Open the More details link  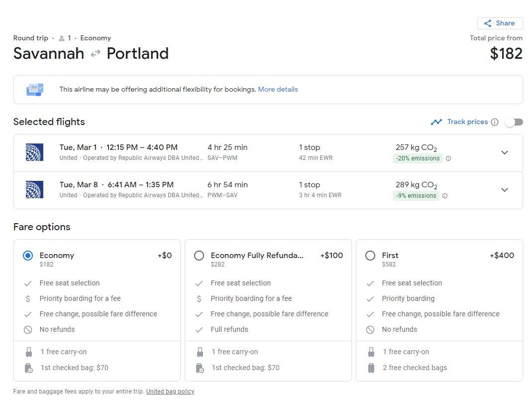pyautogui.click(x=278, y=90)
